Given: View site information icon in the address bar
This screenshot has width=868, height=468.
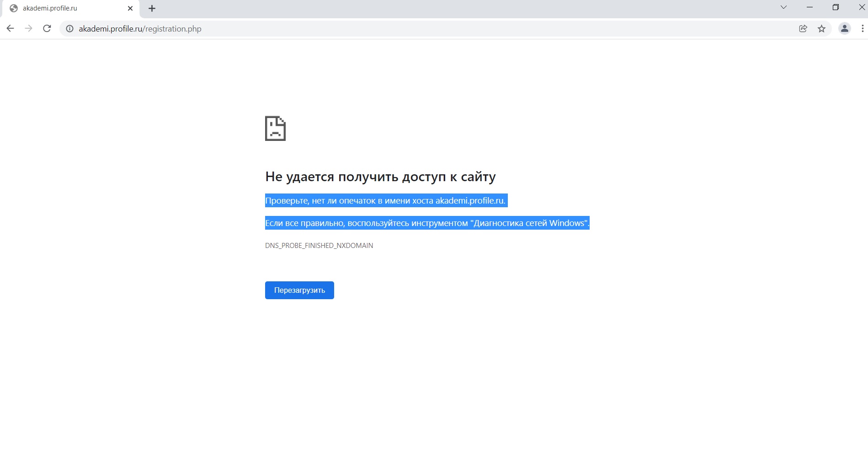Looking at the screenshot, I should [69, 29].
